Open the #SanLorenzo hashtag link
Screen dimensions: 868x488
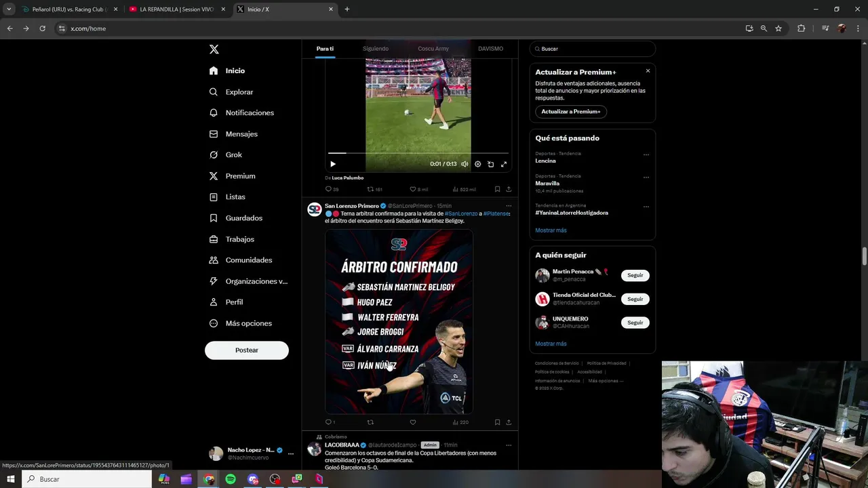pos(461,213)
